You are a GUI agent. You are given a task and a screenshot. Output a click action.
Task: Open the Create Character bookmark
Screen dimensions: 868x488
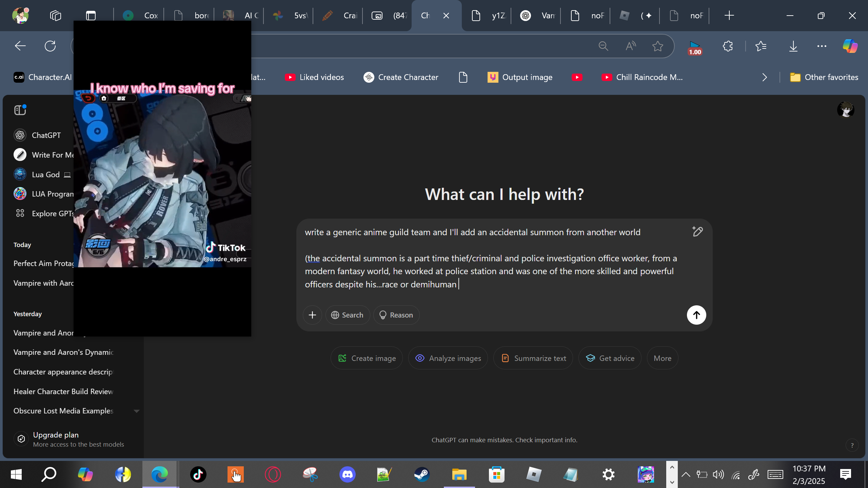click(x=401, y=77)
